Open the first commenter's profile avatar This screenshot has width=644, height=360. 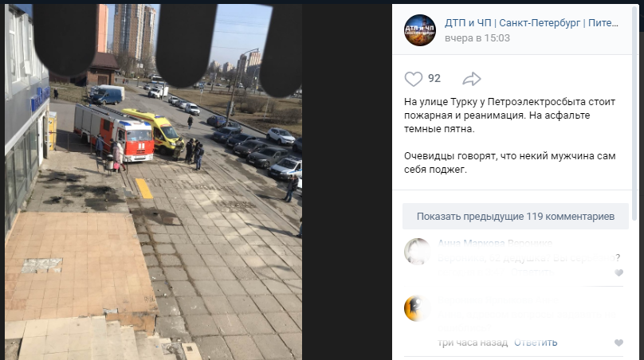(x=418, y=252)
